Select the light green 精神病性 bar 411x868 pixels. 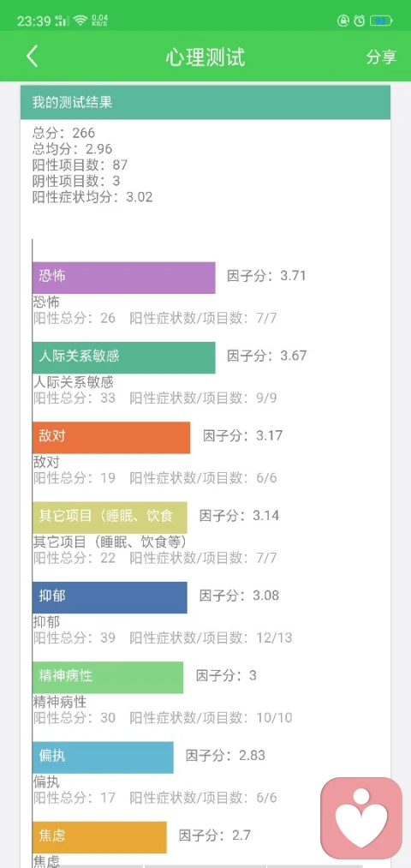(x=108, y=678)
